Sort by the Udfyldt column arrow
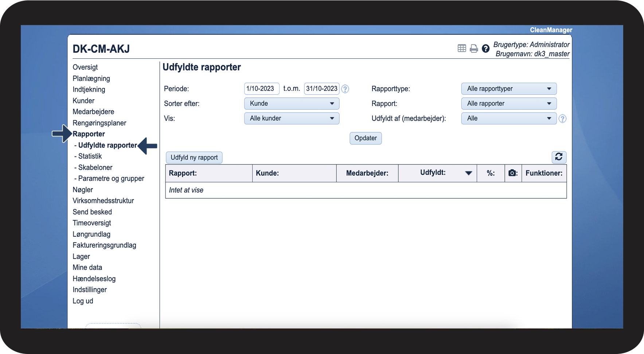The image size is (644, 354). tap(469, 173)
